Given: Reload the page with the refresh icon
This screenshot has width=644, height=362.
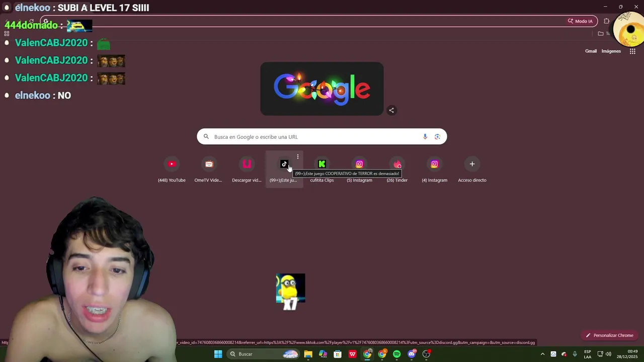Looking at the screenshot, I should [31, 21].
